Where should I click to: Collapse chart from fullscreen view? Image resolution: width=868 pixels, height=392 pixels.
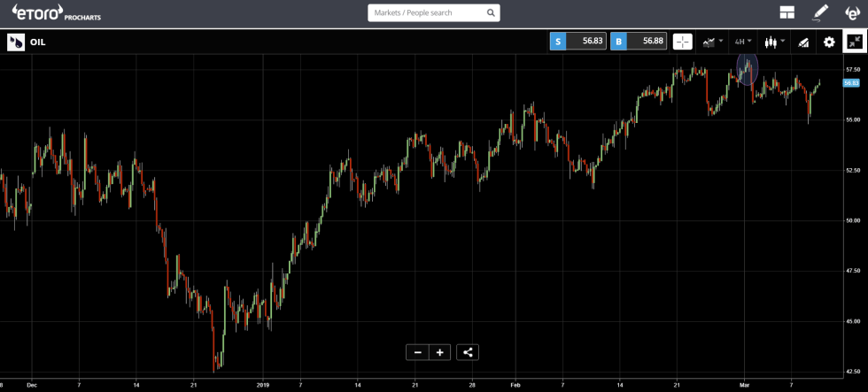(855, 42)
